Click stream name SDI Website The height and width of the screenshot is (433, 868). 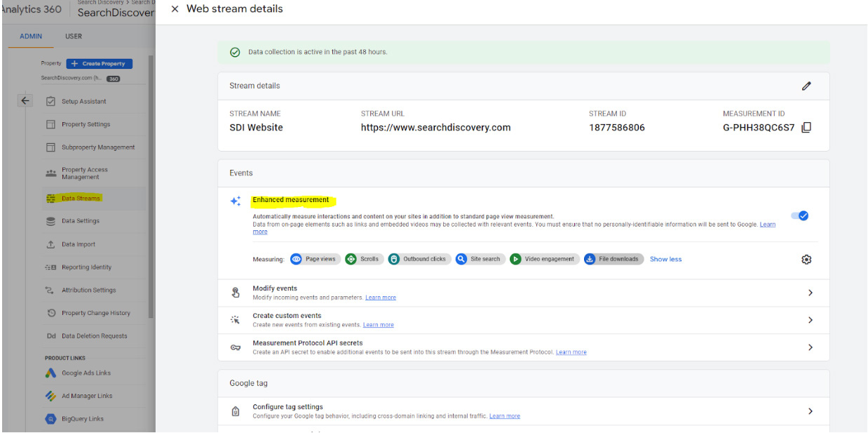[256, 128]
